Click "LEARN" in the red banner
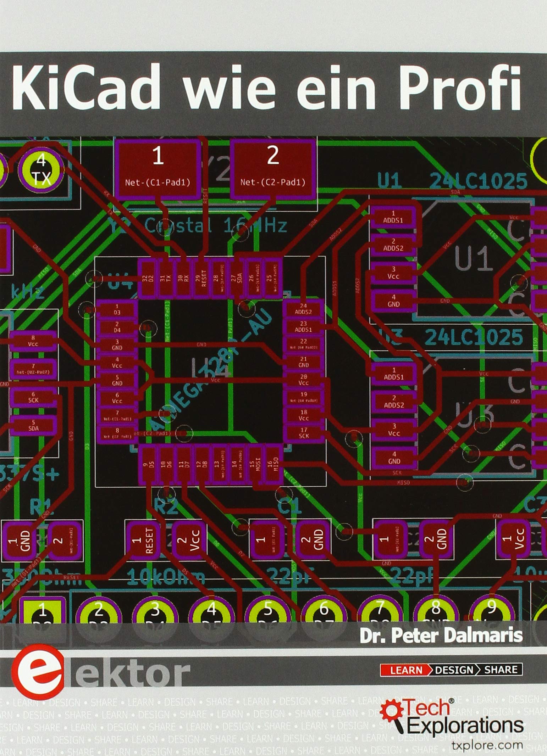Image resolution: width=547 pixels, height=756 pixels. (x=406, y=670)
